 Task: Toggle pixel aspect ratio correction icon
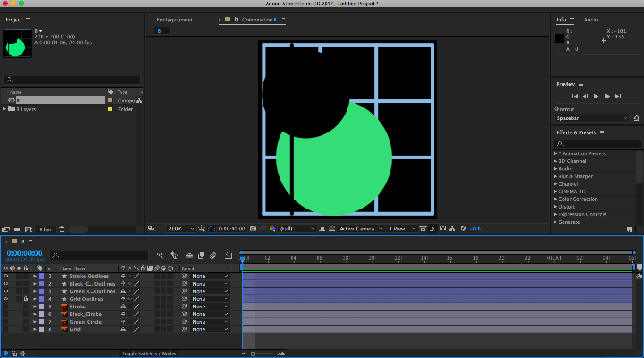[423, 228]
